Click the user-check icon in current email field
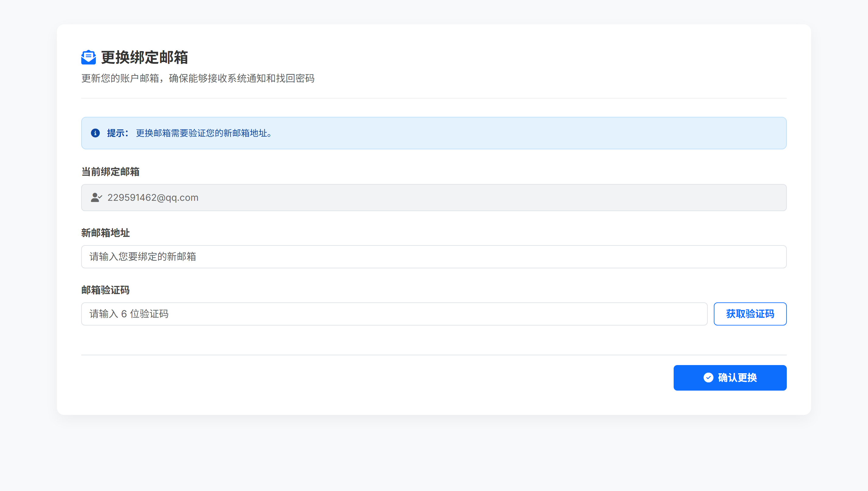Viewport: 868px width, 491px height. (x=96, y=197)
